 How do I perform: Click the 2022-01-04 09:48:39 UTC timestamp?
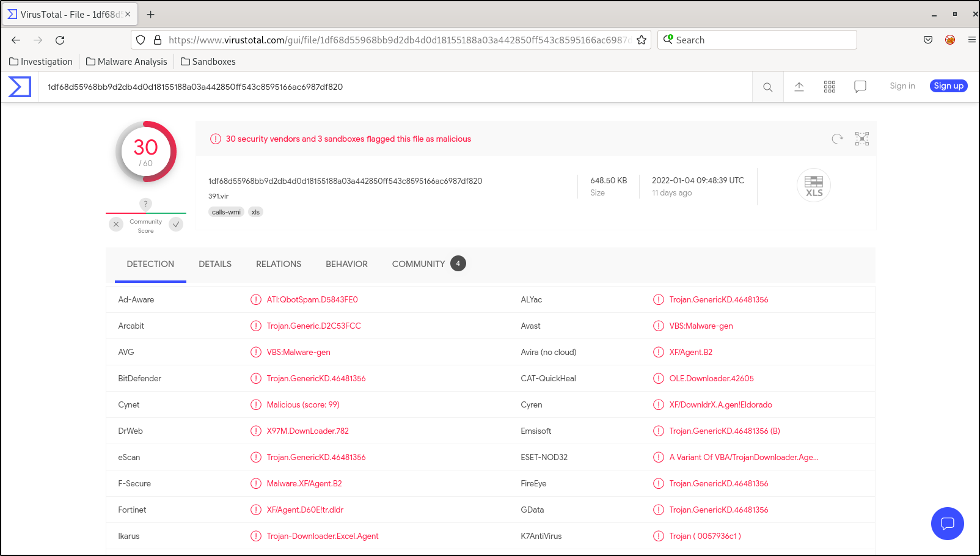[698, 180]
